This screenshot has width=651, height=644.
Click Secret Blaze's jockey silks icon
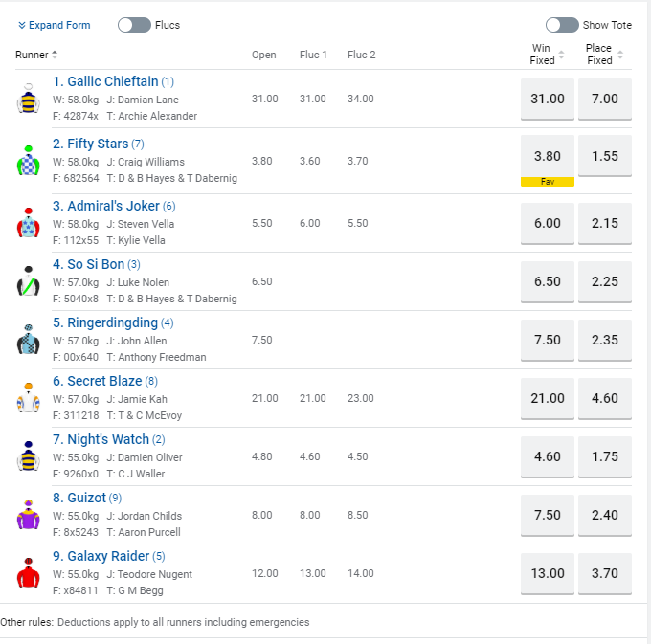coord(28,398)
